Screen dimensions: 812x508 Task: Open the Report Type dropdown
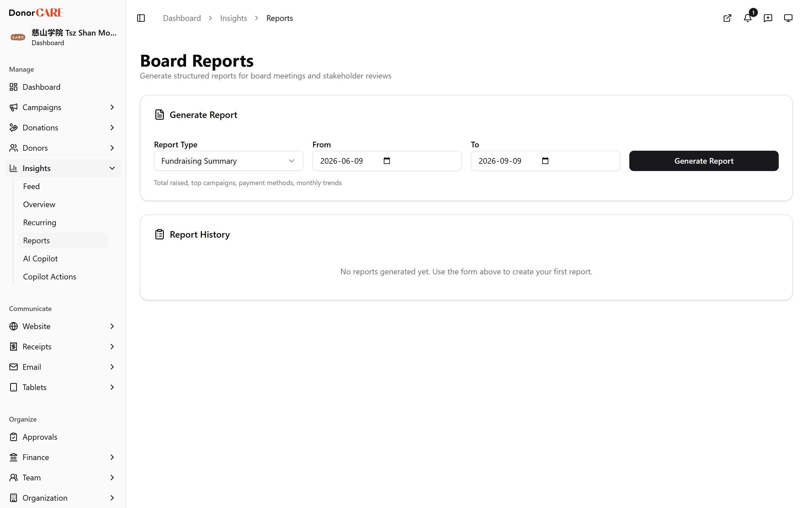228,161
